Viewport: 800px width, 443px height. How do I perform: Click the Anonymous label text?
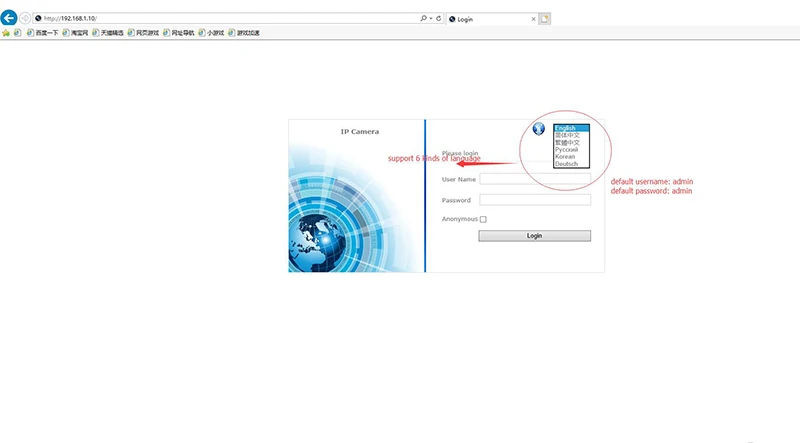(460, 219)
